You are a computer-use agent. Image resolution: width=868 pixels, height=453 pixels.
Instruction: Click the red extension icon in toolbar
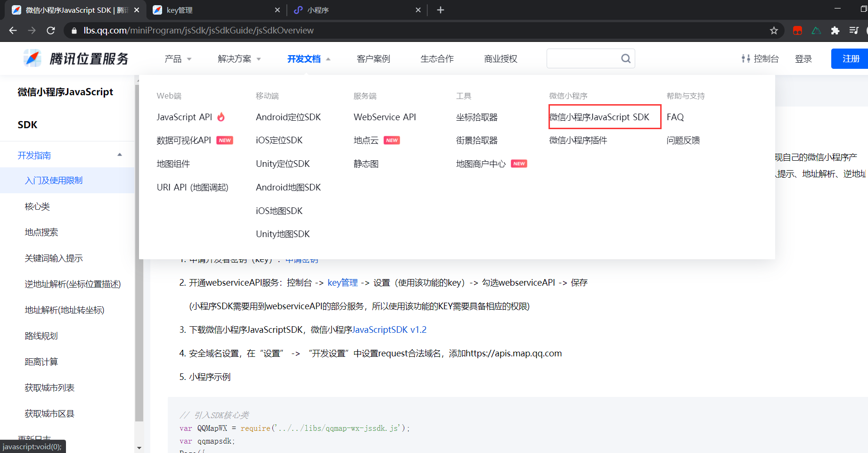[x=797, y=31]
